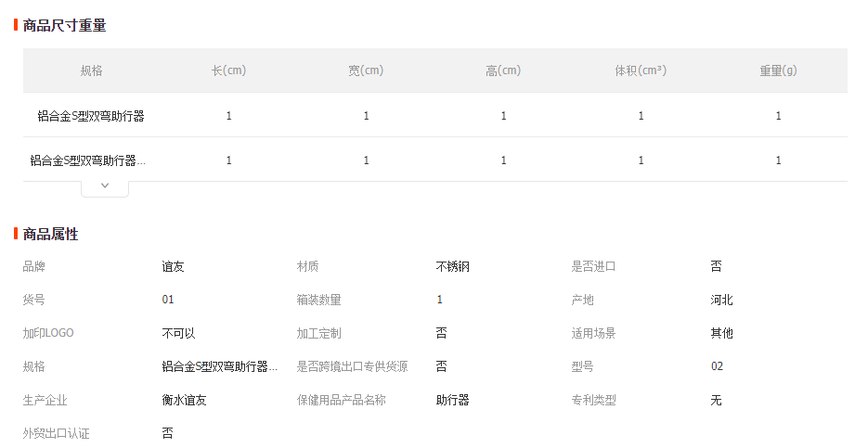Select model number value 02
The height and width of the screenshot is (448, 868).
point(717,366)
